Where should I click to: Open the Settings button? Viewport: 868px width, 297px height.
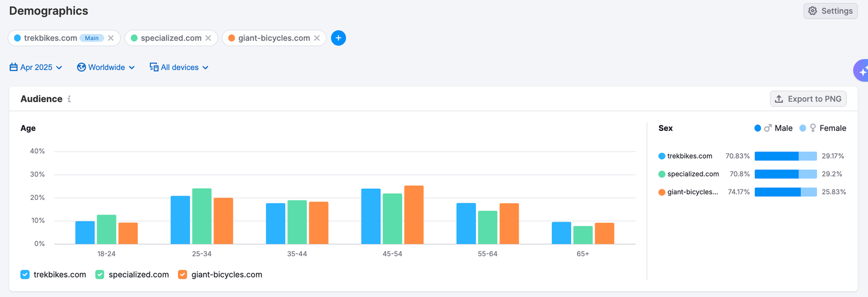pyautogui.click(x=830, y=11)
